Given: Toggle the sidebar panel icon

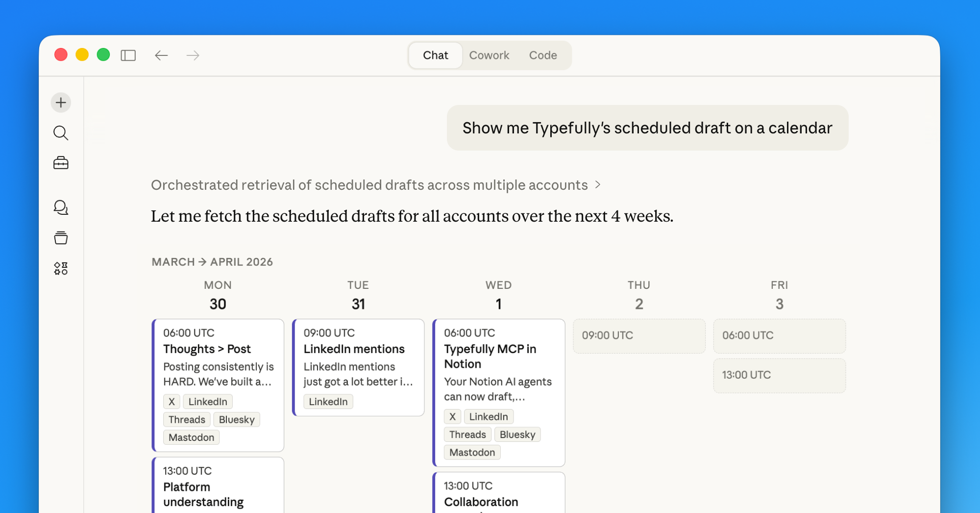Looking at the screenshot, I should (128, 55).
